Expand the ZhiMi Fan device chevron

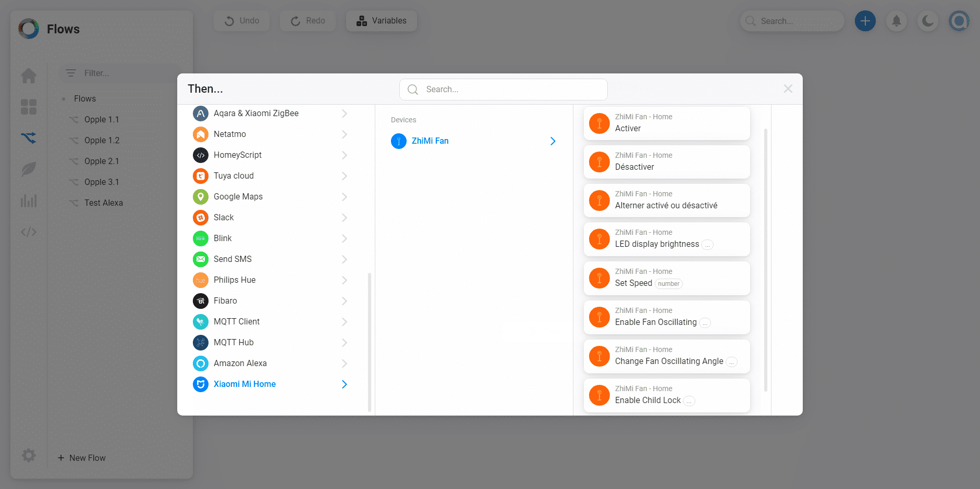tap(553, 141)
